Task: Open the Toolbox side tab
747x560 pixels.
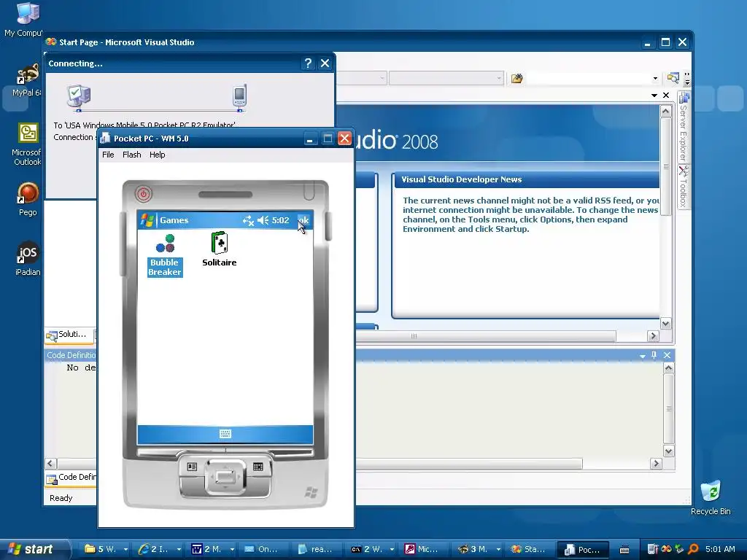Action: (x=684, y=187)
